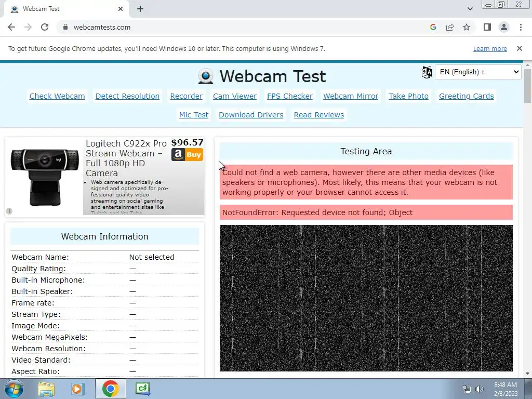Click the 'Could not find a web camera' message
The image size is (532, 399).
click(x=366, y=182)
